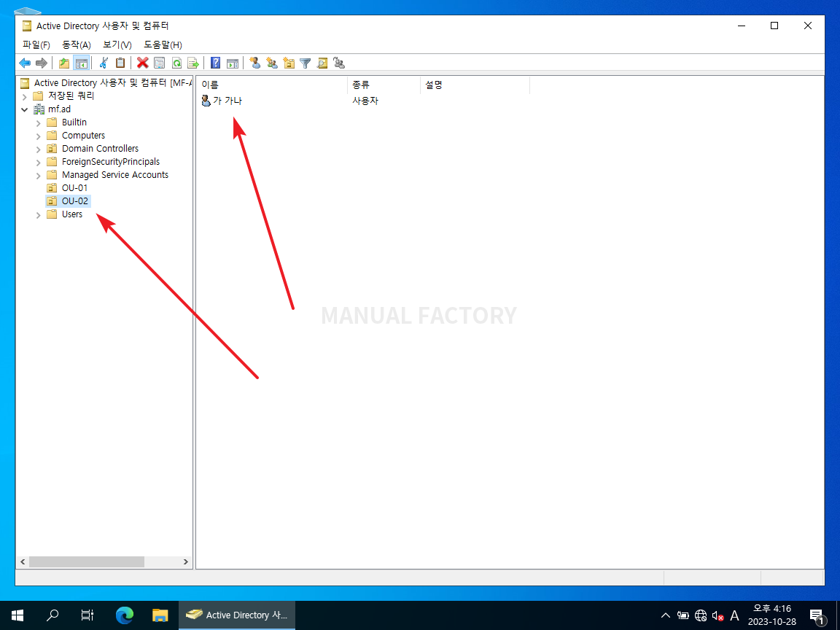Click the 사용자 type cell of 가 가나
The image size is (840, 630).
(x=365, y=101)
